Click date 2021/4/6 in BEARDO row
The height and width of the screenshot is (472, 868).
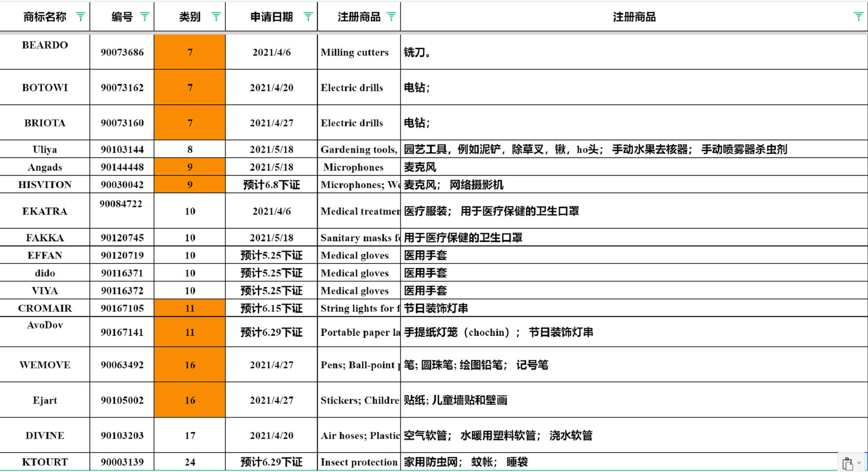click(271, 52)
